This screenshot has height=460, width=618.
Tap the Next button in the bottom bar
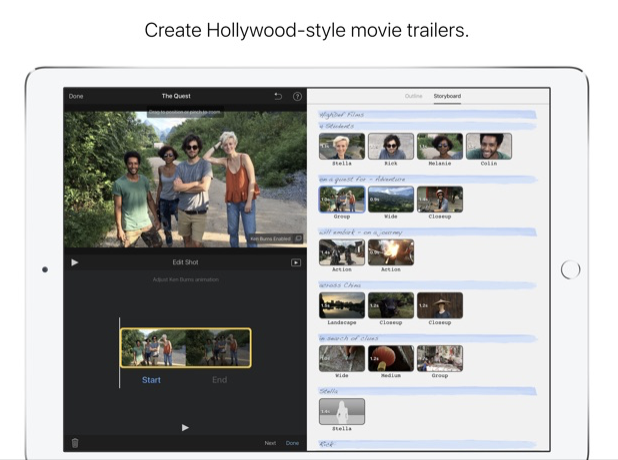click(x=270, y=442)
